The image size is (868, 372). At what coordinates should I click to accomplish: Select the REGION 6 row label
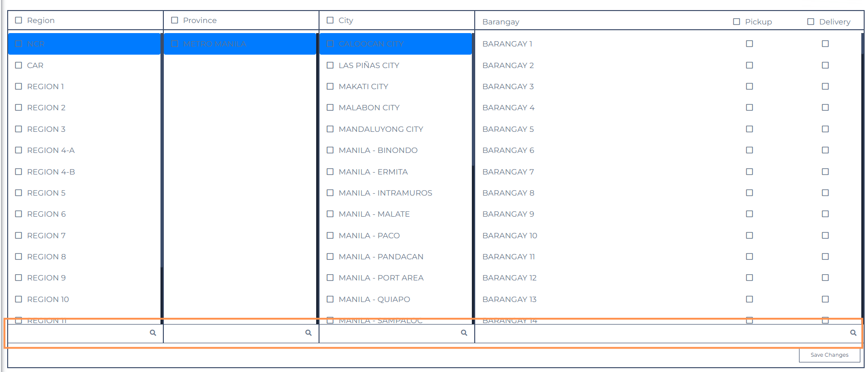tap(46, 214)
